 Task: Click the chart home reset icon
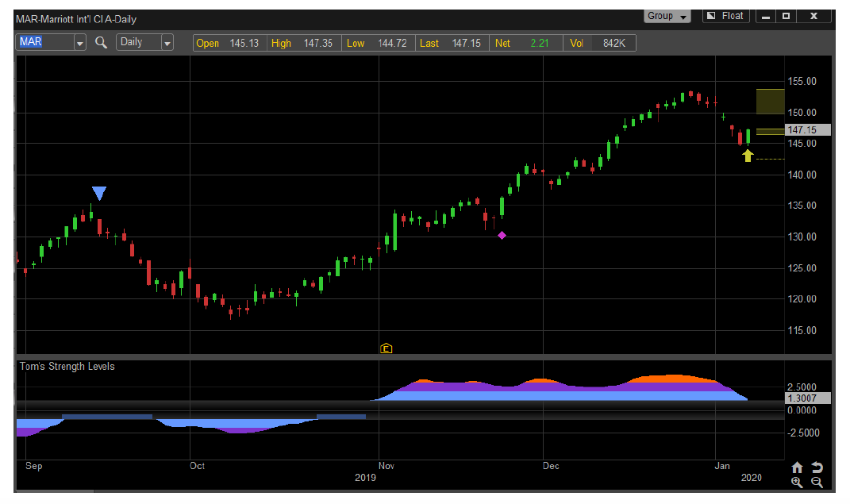point(797,467)
